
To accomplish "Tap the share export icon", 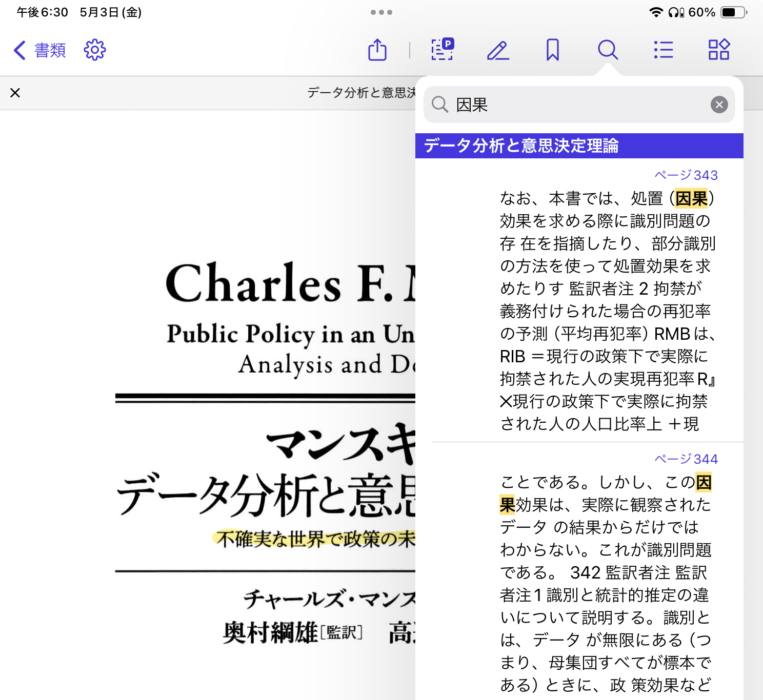I will pyautogui.click(x=377, y=50).
